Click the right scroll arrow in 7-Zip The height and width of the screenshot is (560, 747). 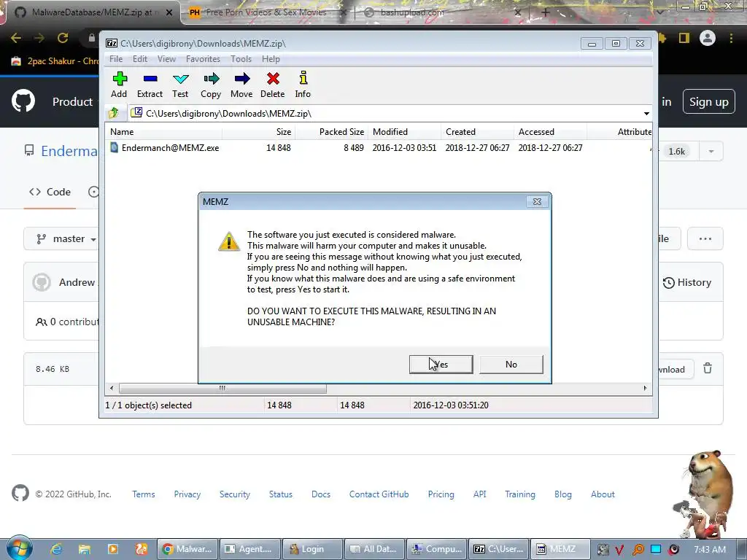pos(645,388)
